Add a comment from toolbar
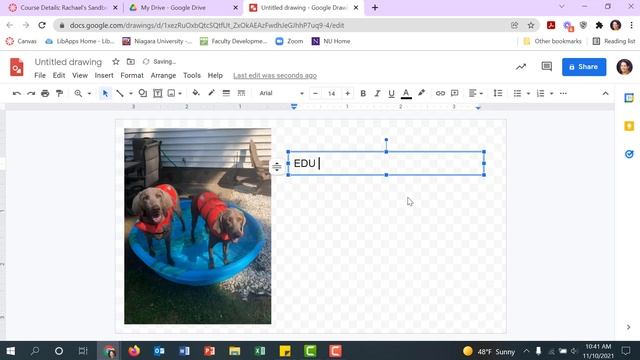The height and width of the screenshot is (360, 640). coord(454,93)
